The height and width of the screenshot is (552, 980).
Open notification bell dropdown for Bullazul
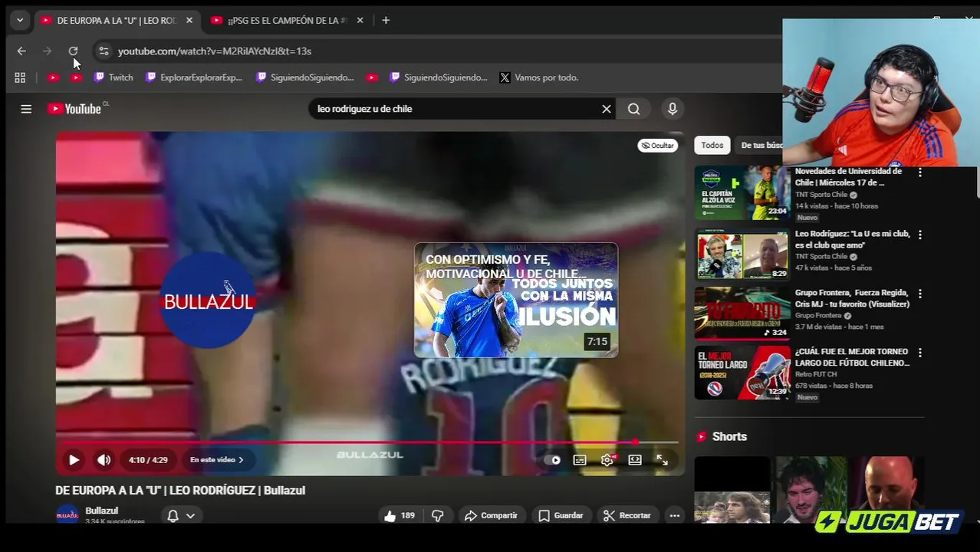[181, 515]
